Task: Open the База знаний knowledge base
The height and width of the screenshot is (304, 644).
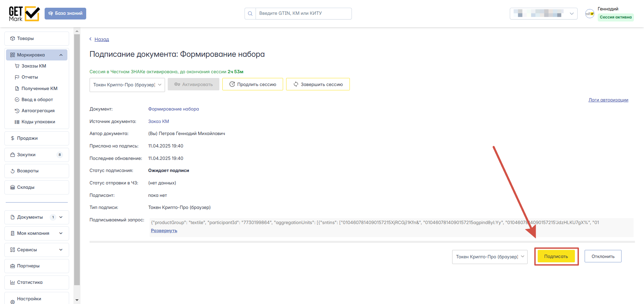Action: tap(65, 13)
